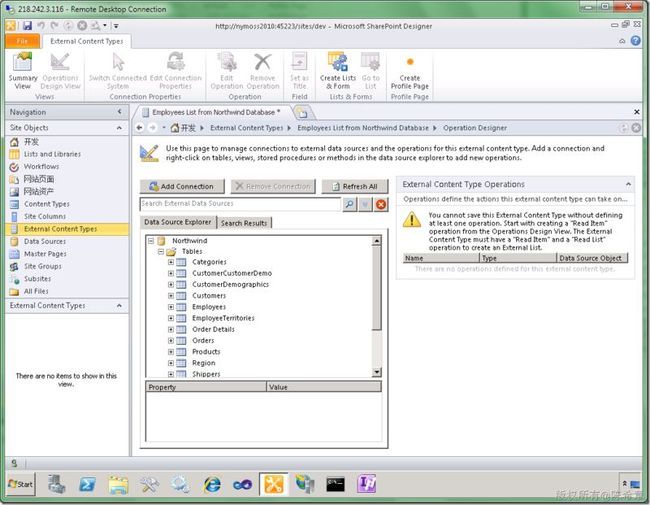The height and width of the screenshot is (505, 650).
Task: Click the Search External Data Sources field
Action: click(x=240, y=204)
